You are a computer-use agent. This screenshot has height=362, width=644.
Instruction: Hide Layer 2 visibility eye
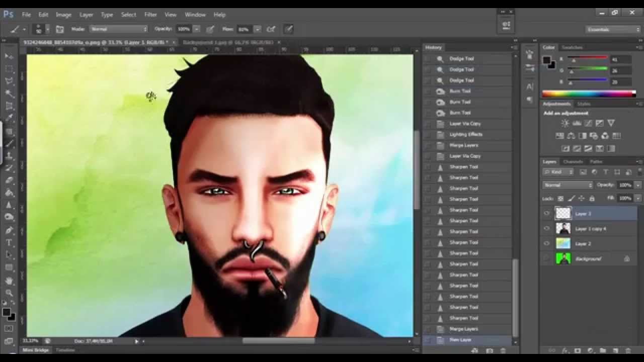tap(547, 244)
